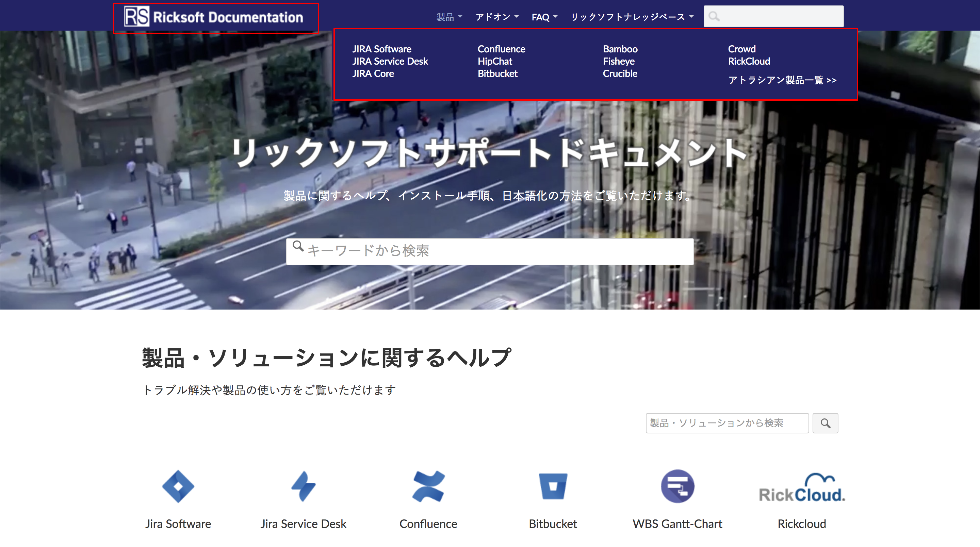This screenshot has width=980, height=547.
Task: Select RickCloud in the products menu
Action: 749,61
